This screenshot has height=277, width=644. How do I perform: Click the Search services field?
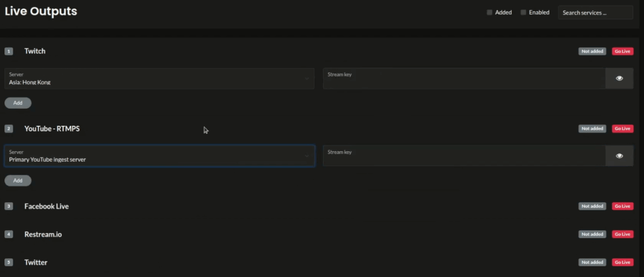(595, 13)
